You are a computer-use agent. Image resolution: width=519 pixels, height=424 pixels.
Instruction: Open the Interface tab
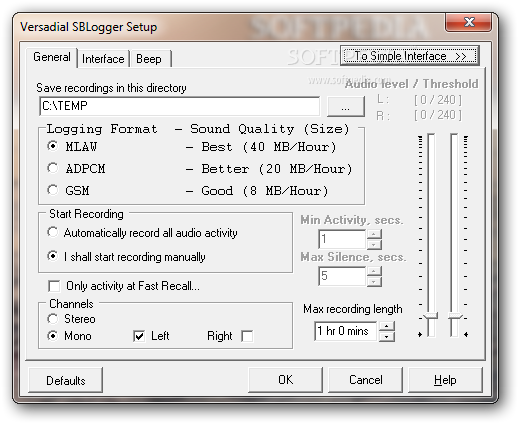click(103, 59)
